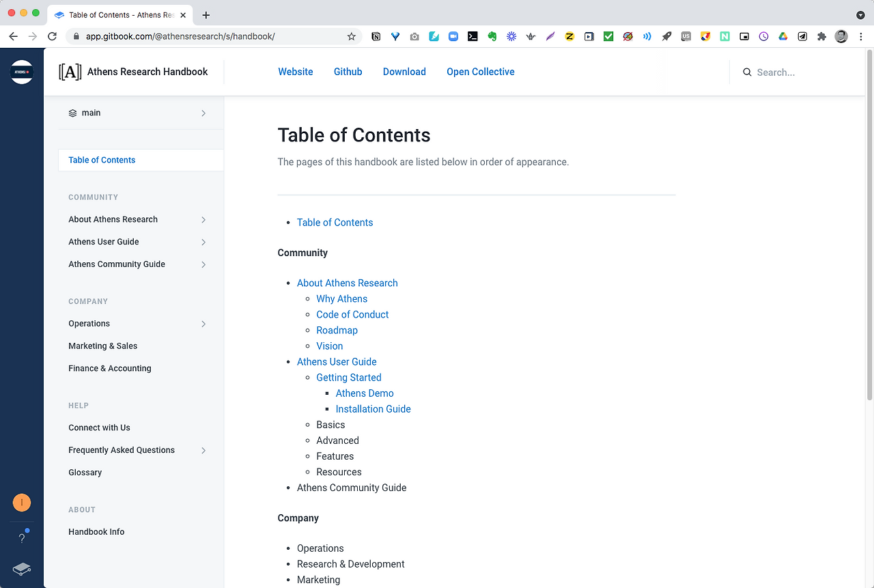Open the purple feather extension

(550, 36)
